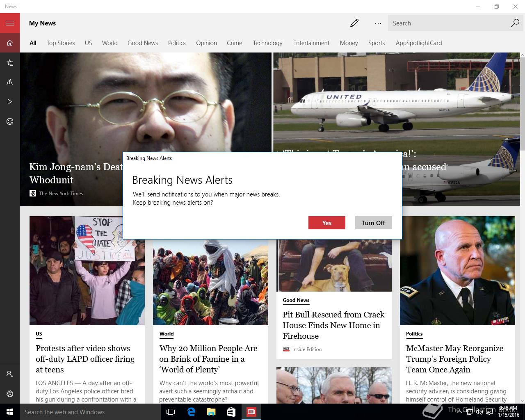Image resolution: width=525 pixels, height=420 pixels.
Task: Switch to Politics tab
Action: [x=177, y=43]
